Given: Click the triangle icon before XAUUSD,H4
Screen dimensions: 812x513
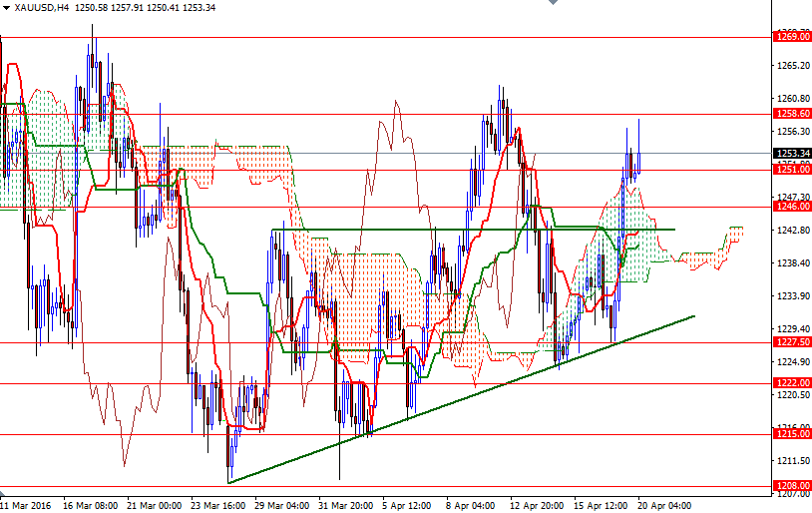Looking at the screenshot, I should [6, 7].
